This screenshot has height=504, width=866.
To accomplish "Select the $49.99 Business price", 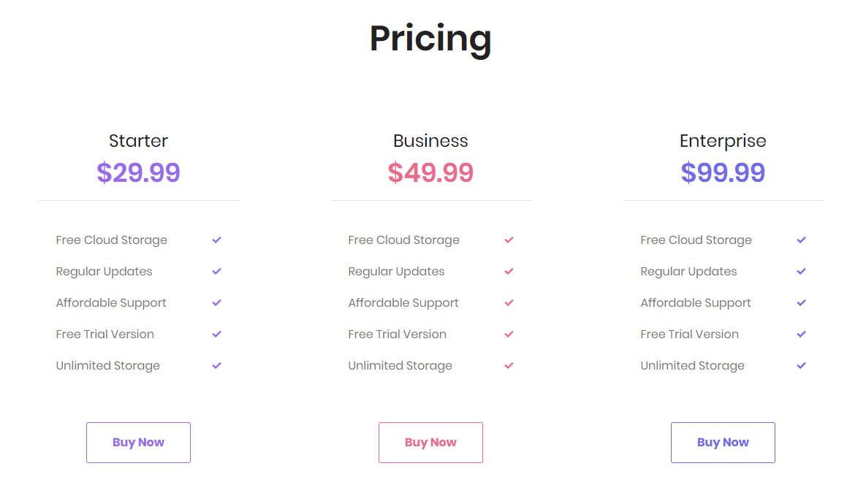I will pyautogui.click(x=430, y=172).
